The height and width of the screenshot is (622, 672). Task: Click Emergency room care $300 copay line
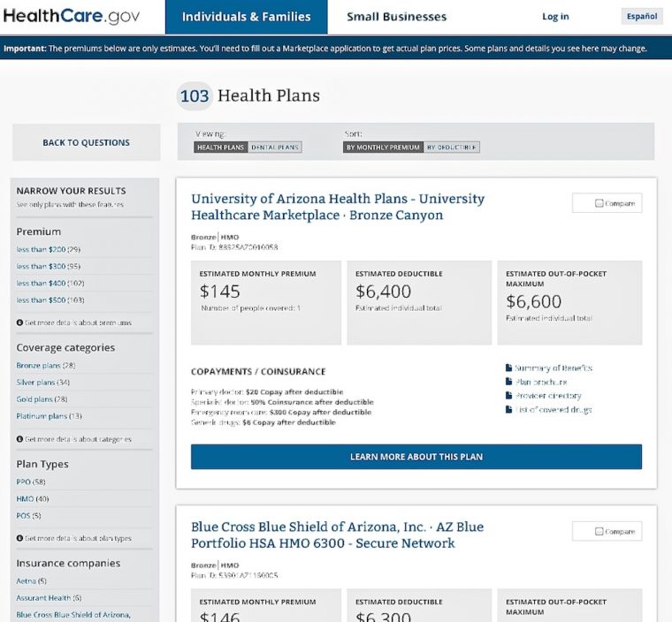281,412
